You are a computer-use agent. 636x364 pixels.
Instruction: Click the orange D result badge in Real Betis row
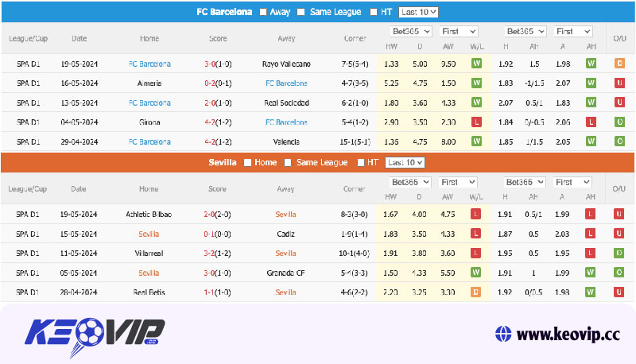pos(476,292)
